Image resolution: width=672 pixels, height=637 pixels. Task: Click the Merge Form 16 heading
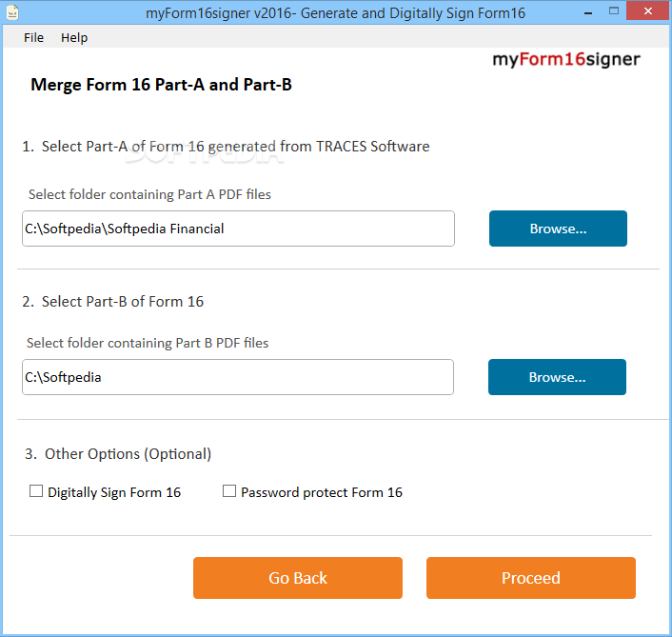point(161,85)
